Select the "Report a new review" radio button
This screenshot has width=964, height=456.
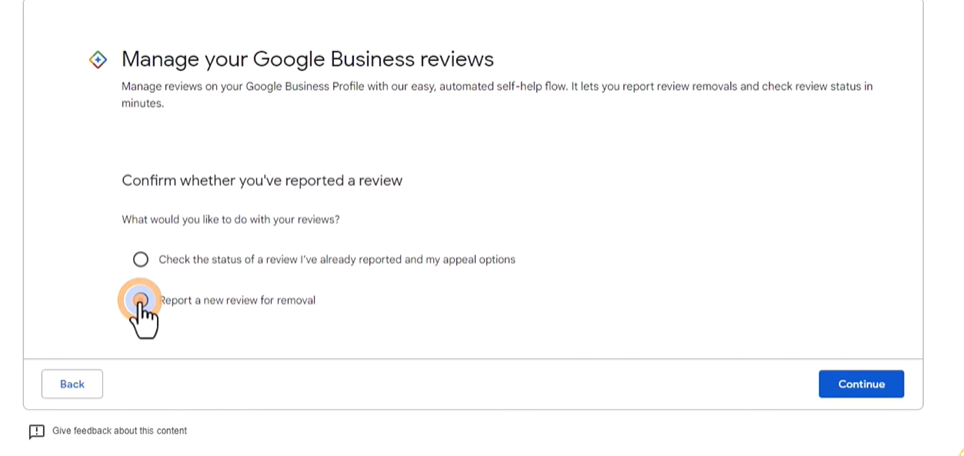coord(141,300)
